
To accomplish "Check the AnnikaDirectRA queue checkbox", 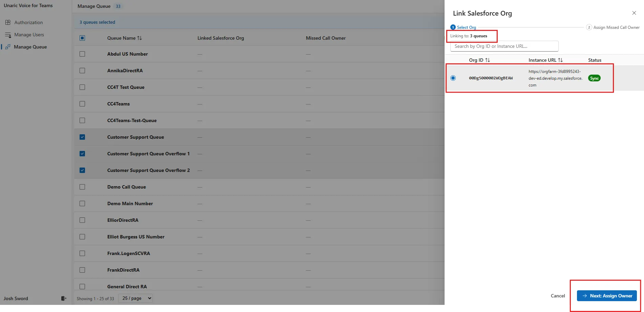I will [x=82, y=71].
